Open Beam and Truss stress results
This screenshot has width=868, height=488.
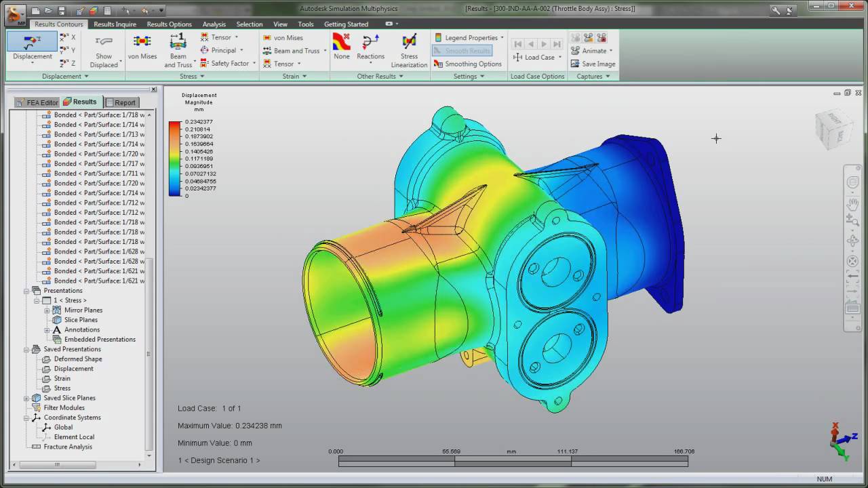[178, 51]
